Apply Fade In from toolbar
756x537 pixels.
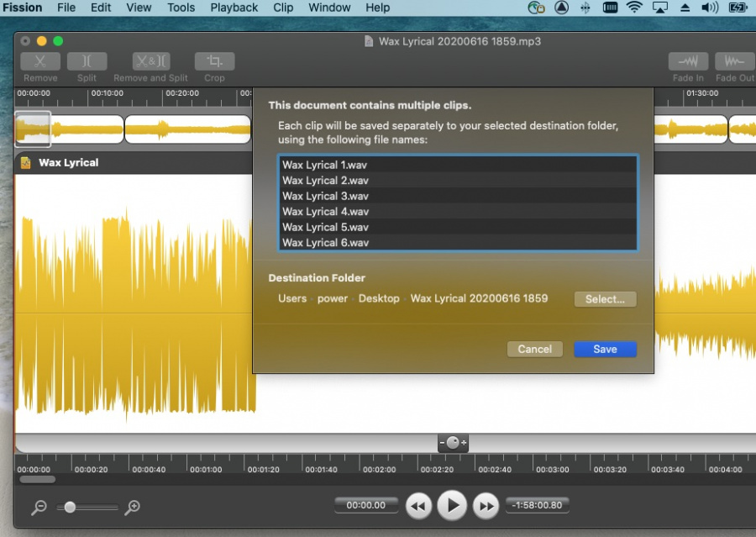click(x=688, y=61)
